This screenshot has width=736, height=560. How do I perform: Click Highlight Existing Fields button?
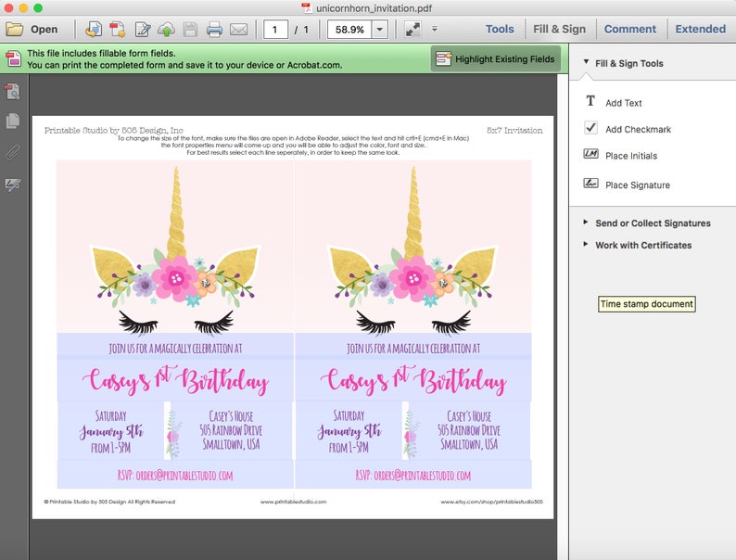496,58
